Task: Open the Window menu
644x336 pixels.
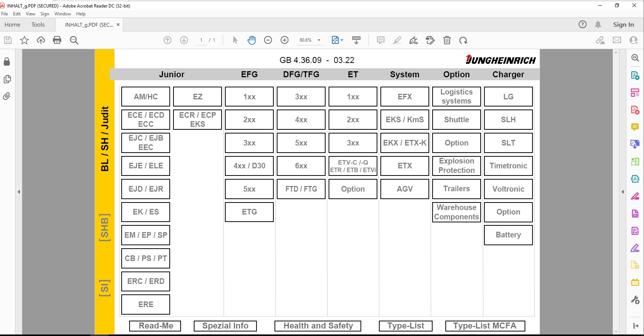Action: tap(63, 14)
